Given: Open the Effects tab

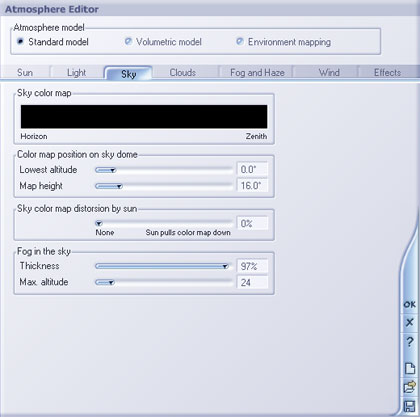Looking at the screenshot, I should 387,72.
